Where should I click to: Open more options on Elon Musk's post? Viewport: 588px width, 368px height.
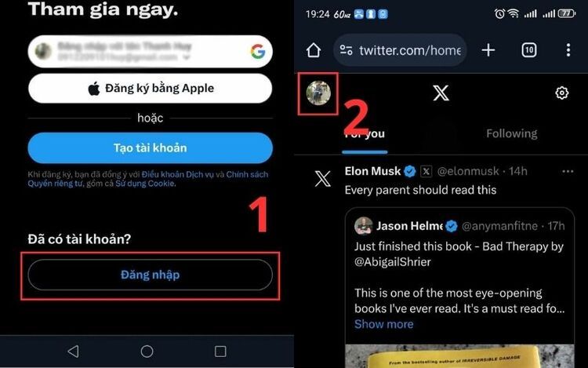[568, 171]
